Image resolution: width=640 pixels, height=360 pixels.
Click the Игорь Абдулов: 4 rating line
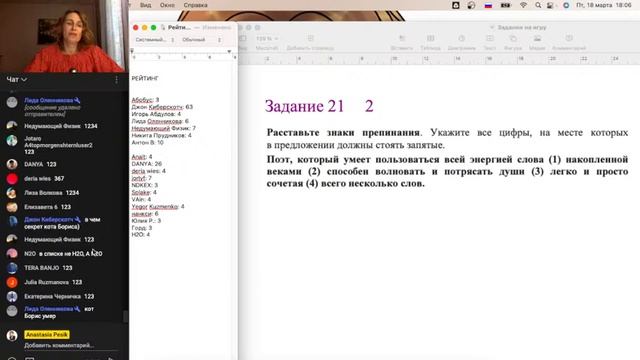tap(156, 114)
